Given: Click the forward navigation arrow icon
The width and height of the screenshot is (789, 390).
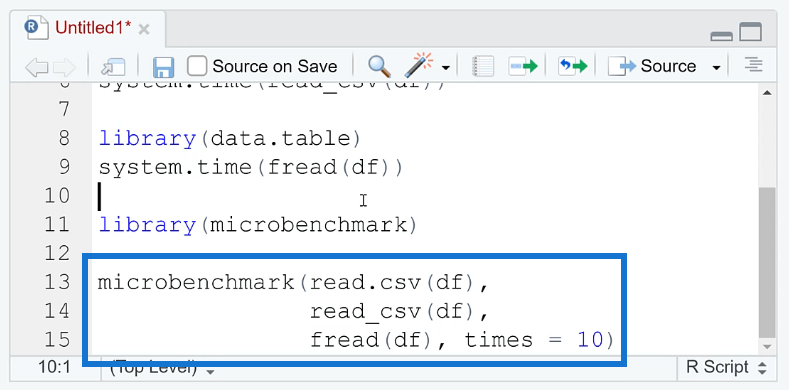Looking at the screenshot, I should point(64,67).
